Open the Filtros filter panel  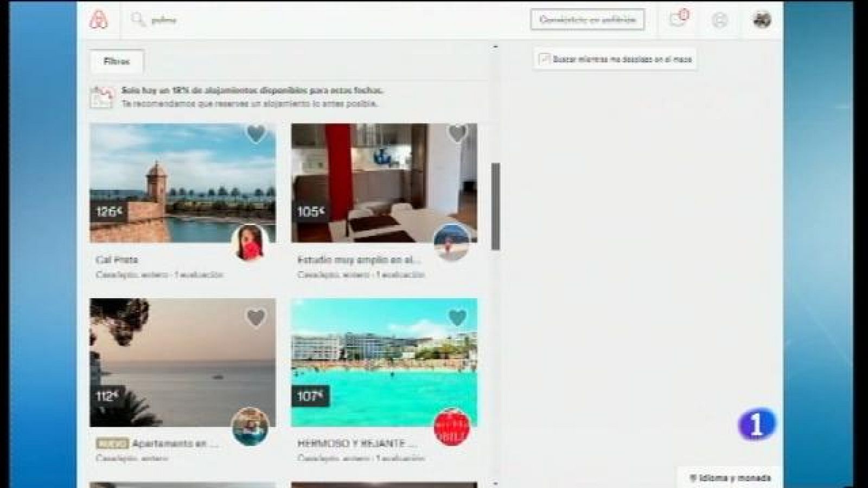click(117, 62)
